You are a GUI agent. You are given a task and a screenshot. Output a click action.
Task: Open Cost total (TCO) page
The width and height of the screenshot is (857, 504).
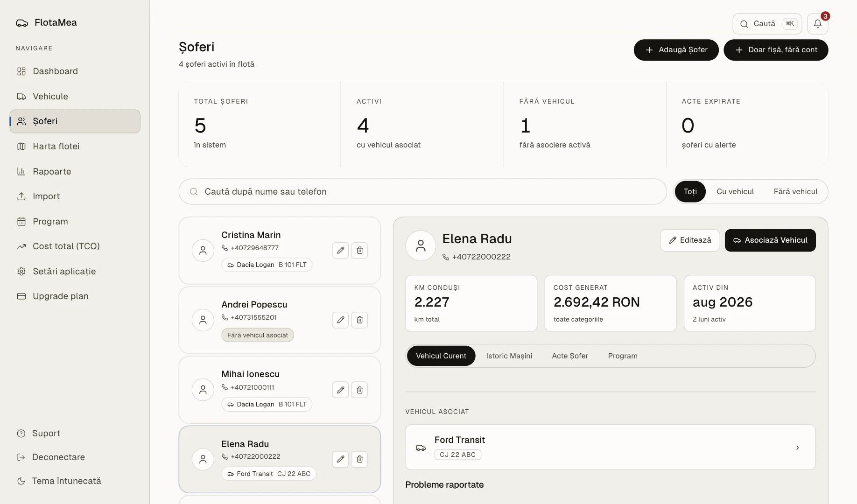(x=75, y=246)
